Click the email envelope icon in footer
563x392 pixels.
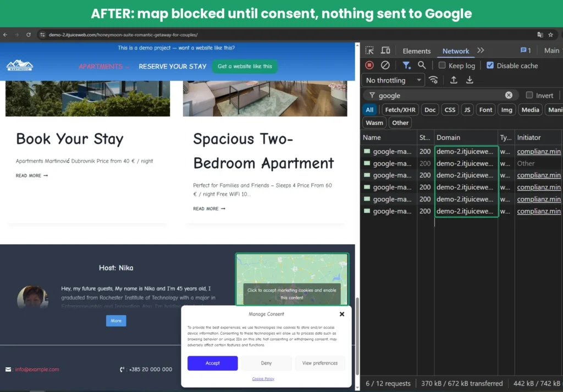8,369
